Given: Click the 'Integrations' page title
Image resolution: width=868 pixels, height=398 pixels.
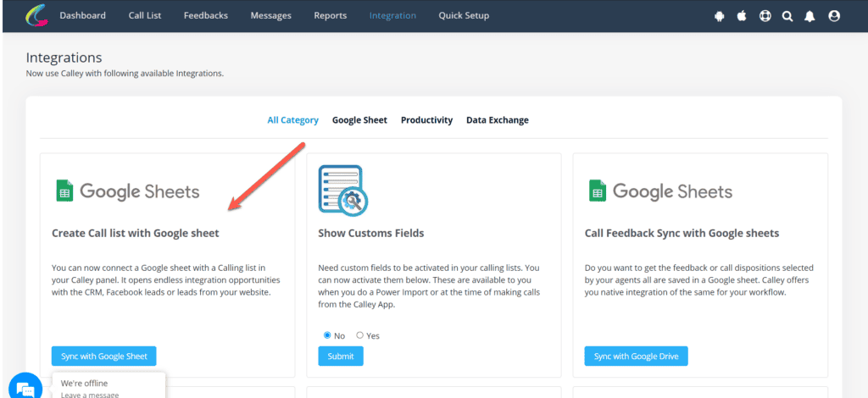Looking at the screenshot, I should (64, 58).
